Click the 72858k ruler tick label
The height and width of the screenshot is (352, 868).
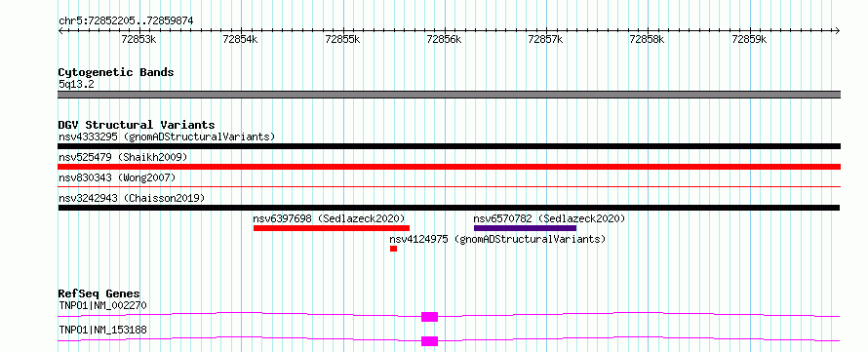point(648,39)
